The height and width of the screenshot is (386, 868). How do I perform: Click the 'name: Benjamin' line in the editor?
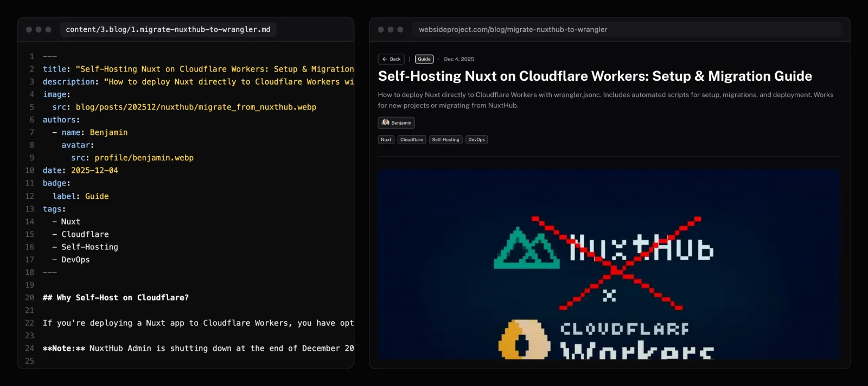(90, 132)
